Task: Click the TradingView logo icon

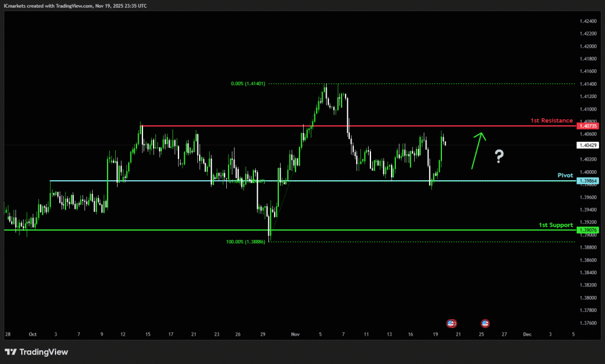Action: point(11,352)
